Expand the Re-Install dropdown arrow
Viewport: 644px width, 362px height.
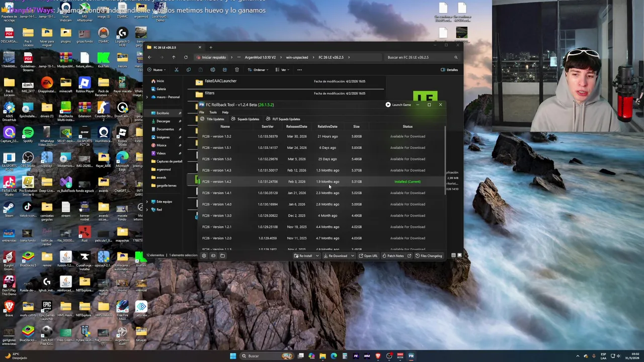[x=317, y=255]
